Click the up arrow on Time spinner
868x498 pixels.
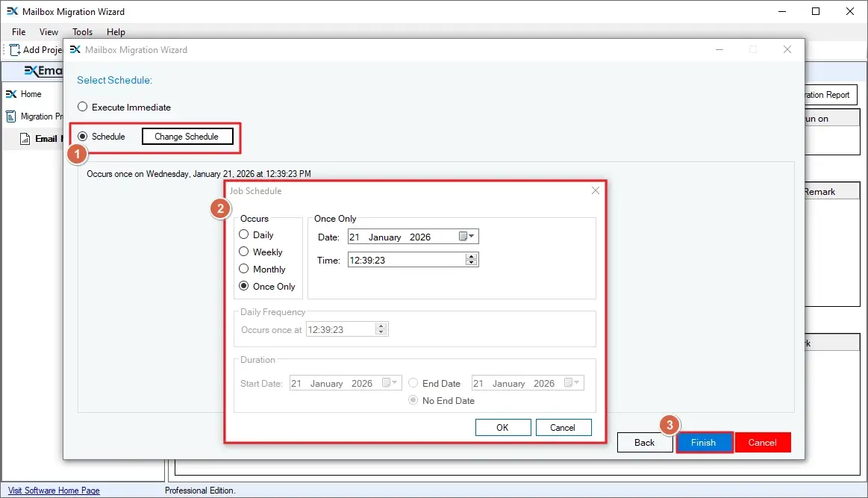[x=471, y=257]
